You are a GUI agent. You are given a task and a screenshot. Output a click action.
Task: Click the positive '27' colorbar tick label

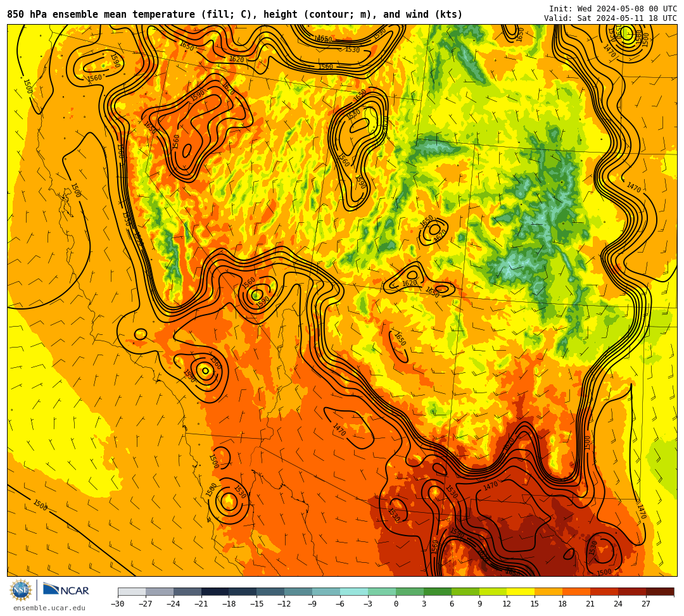coord(647,604)
